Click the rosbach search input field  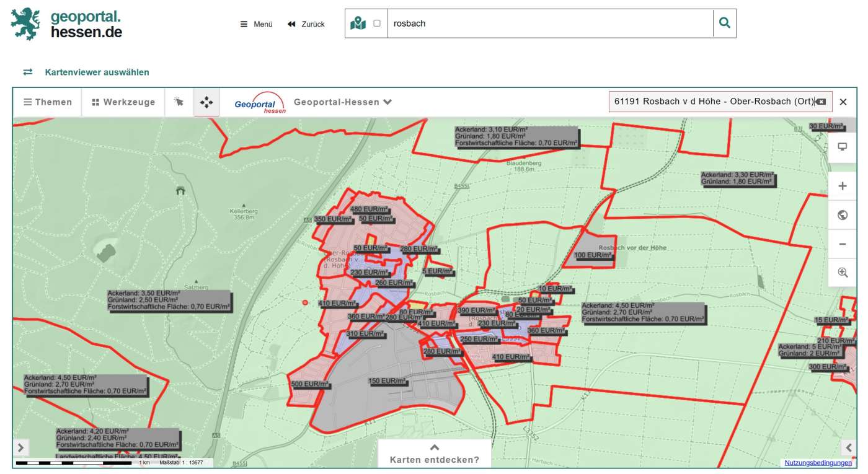549,24
